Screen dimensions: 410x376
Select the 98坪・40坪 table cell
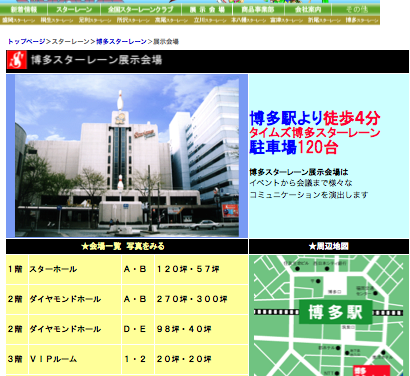[x=201, y=329]
